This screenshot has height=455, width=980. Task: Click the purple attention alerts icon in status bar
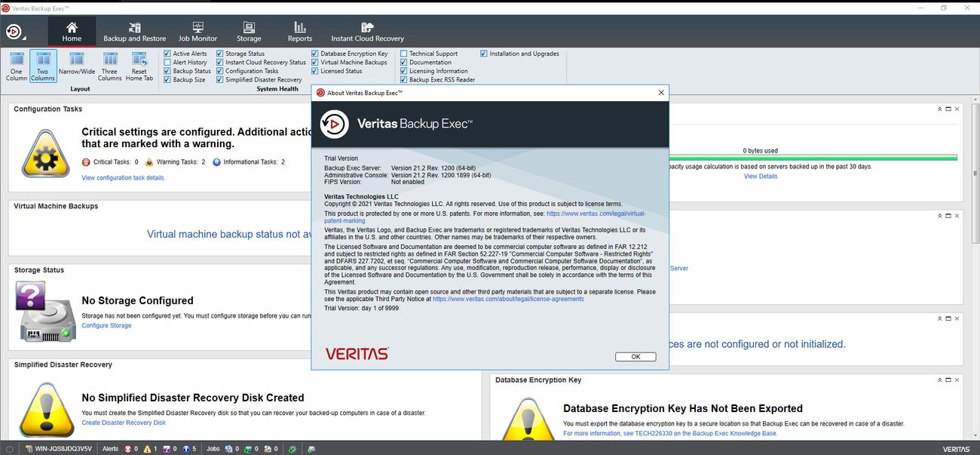[166, 449]
